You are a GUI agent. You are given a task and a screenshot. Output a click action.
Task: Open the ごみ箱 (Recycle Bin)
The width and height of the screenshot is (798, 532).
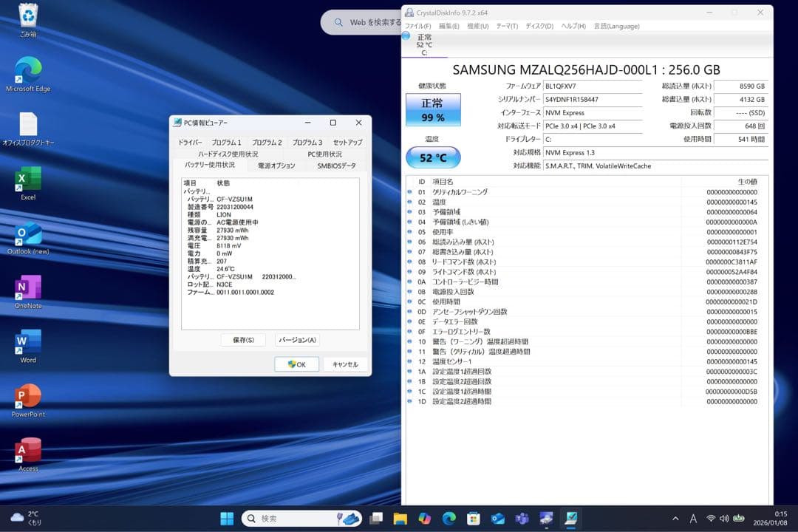27,16
